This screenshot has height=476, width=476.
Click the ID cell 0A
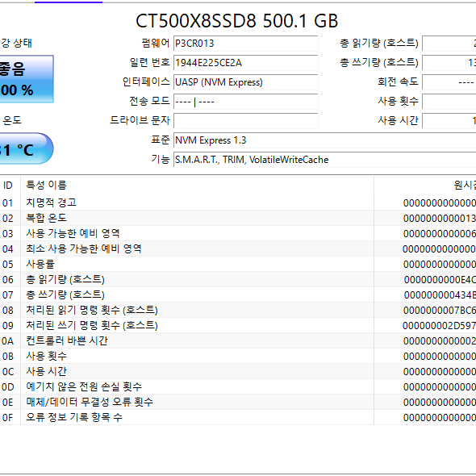[7, 341]
